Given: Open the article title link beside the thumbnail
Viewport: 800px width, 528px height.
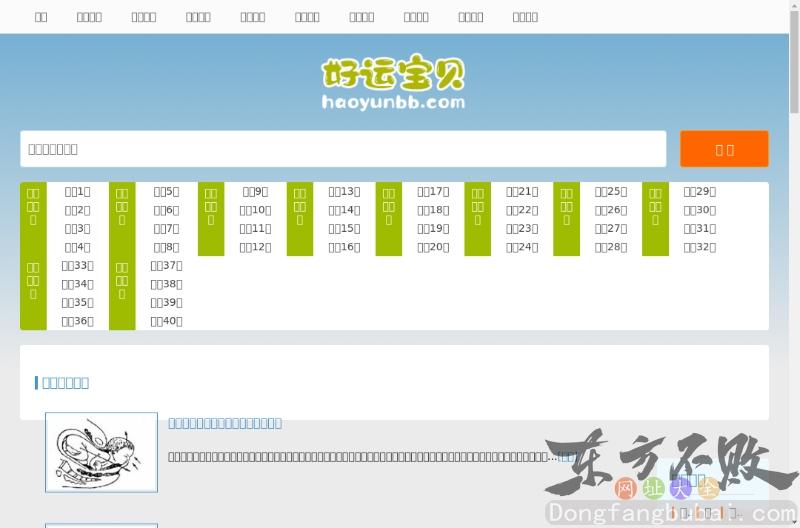Looking at the screenshot, I should 225,423.
